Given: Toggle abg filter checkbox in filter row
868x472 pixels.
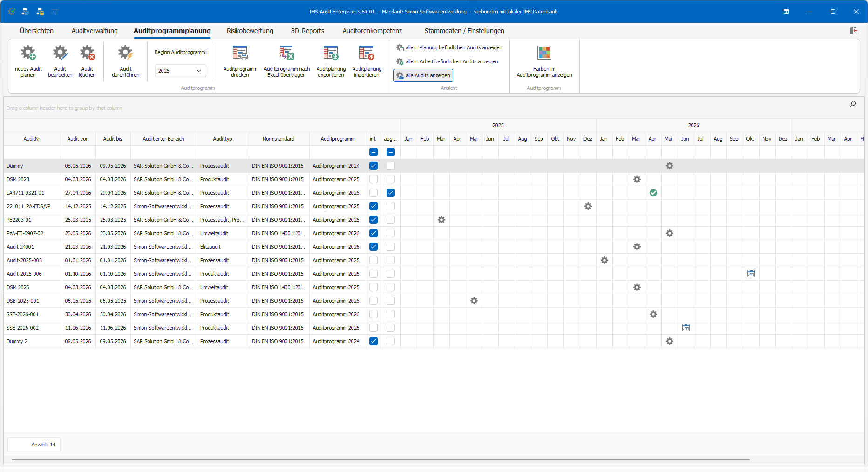Looking at the screenshot, I should tap(391, 152).
